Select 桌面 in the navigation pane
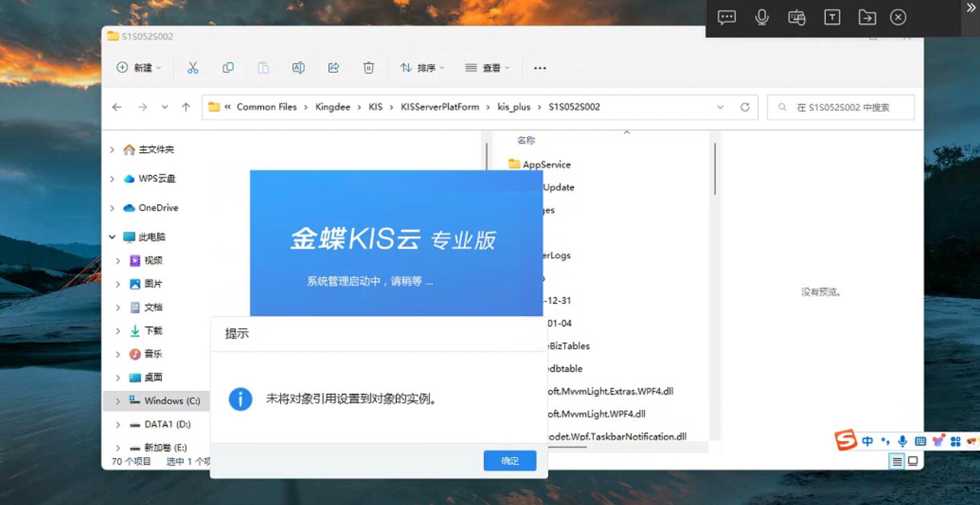980x505 pixels. (x=153, y=377)
